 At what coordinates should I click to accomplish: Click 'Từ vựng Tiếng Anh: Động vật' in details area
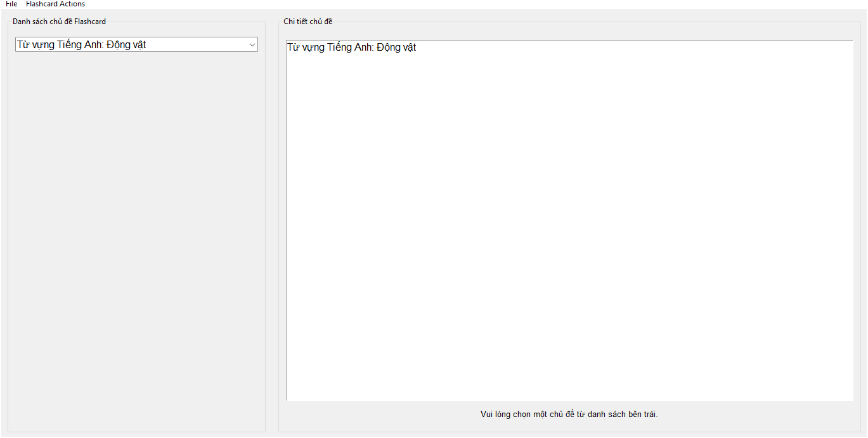click(x=351, y=48)
